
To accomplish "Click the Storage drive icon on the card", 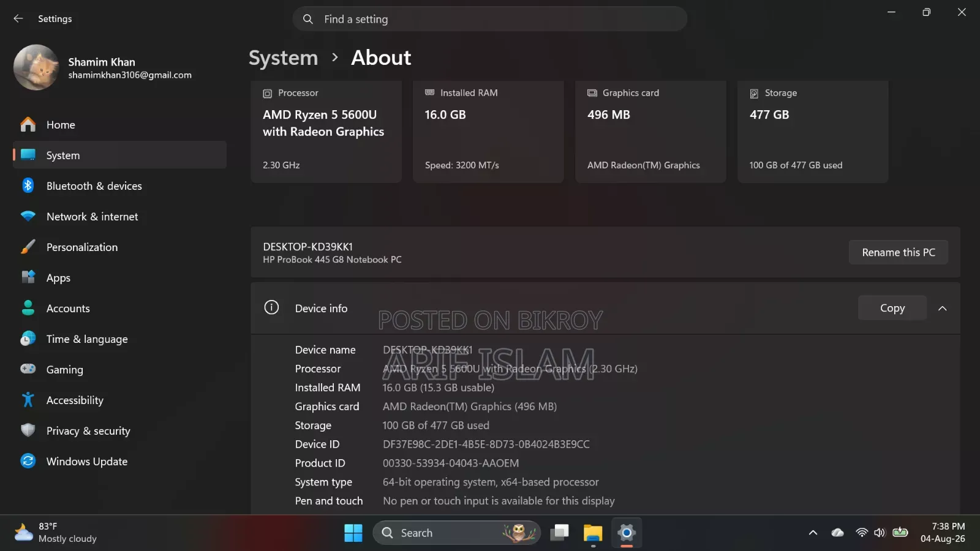I will (x=755, y=94).
